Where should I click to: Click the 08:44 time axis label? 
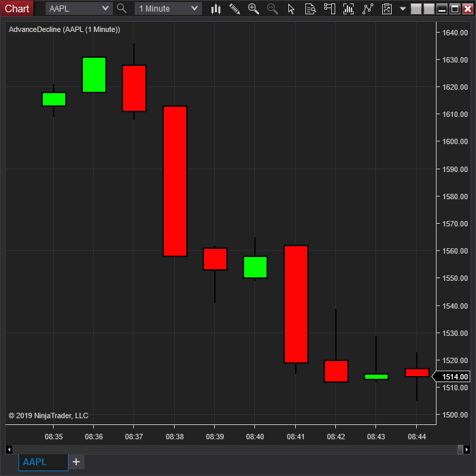point(416,437)
